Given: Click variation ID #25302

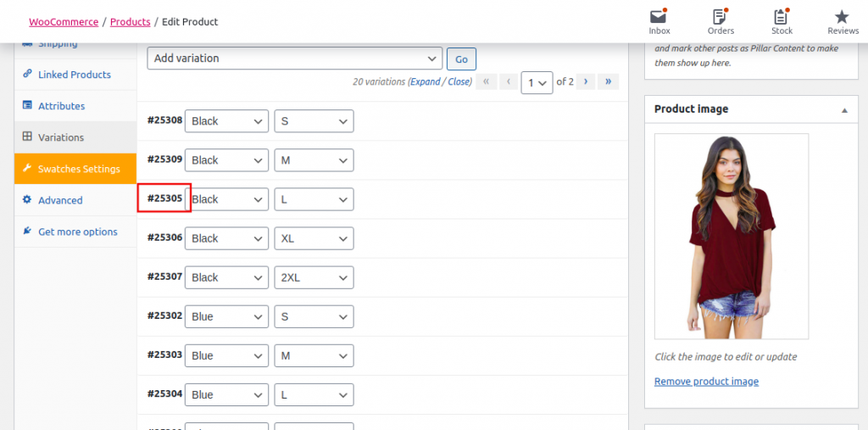Looking at the screenshot, I should point(165,316).
